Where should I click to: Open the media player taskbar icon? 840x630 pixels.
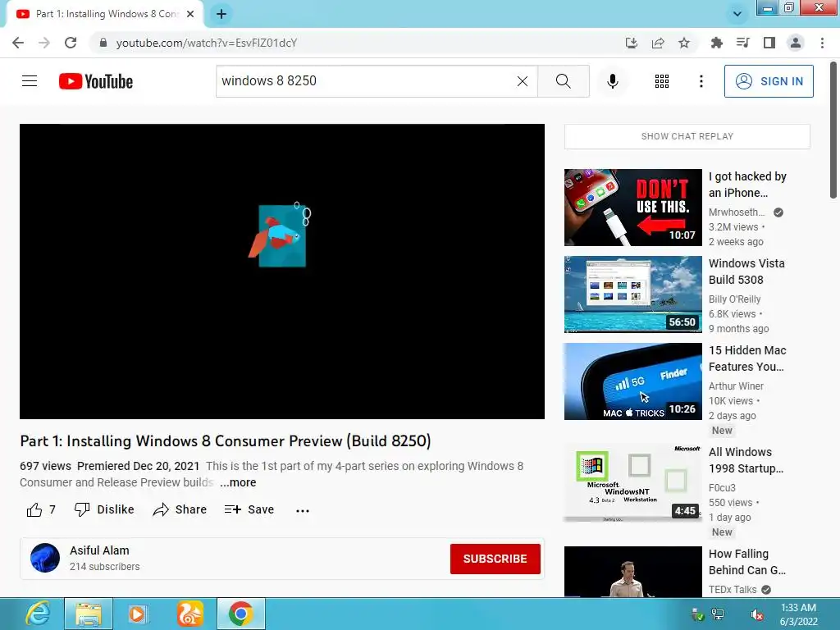pyautogui.click(x=138, y=614)
